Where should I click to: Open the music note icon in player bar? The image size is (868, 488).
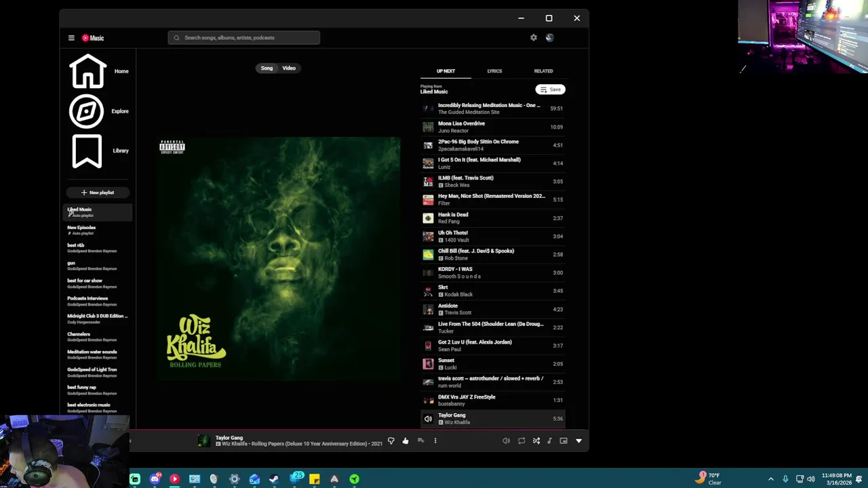(549, 441)
